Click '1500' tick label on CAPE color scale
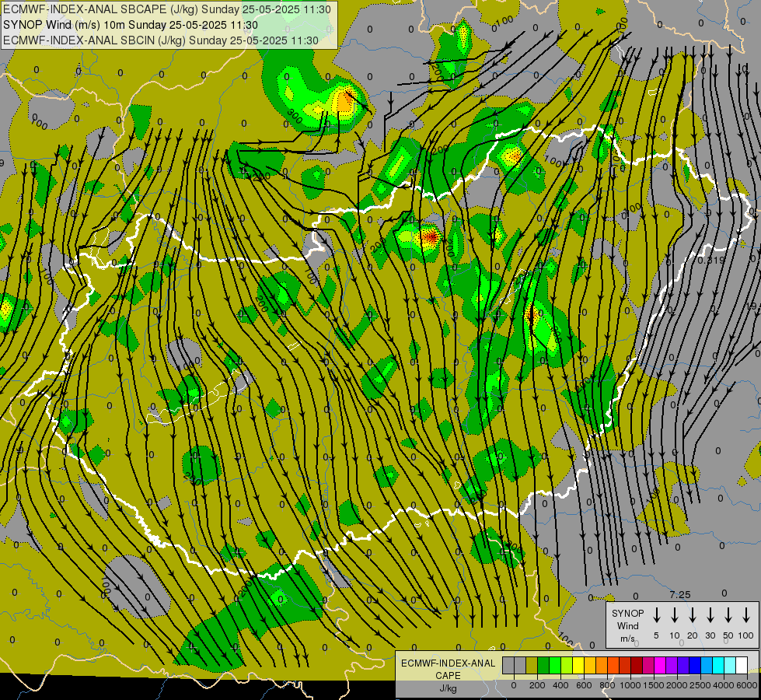761x700 pixels. [654, 685]
